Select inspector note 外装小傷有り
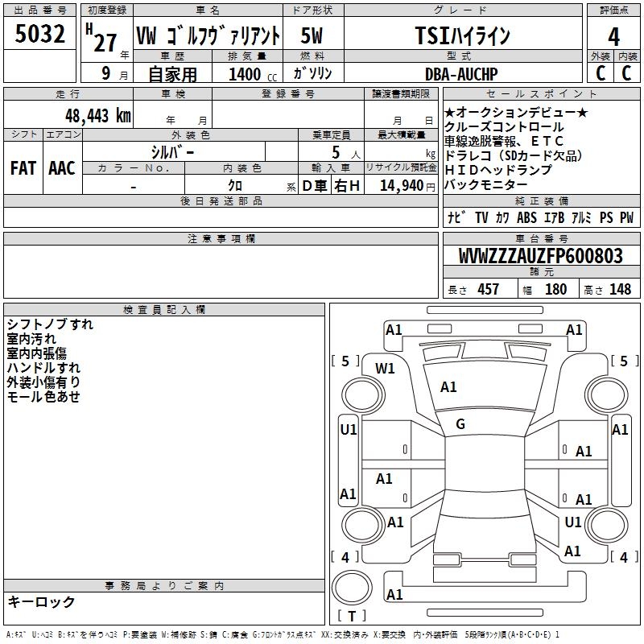 [x=43, y=382]
